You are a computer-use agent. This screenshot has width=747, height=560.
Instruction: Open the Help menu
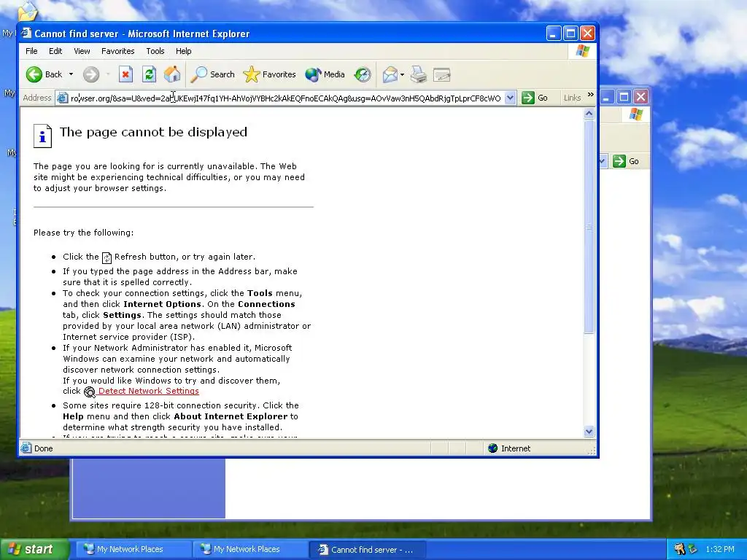[x=183, y=51]
